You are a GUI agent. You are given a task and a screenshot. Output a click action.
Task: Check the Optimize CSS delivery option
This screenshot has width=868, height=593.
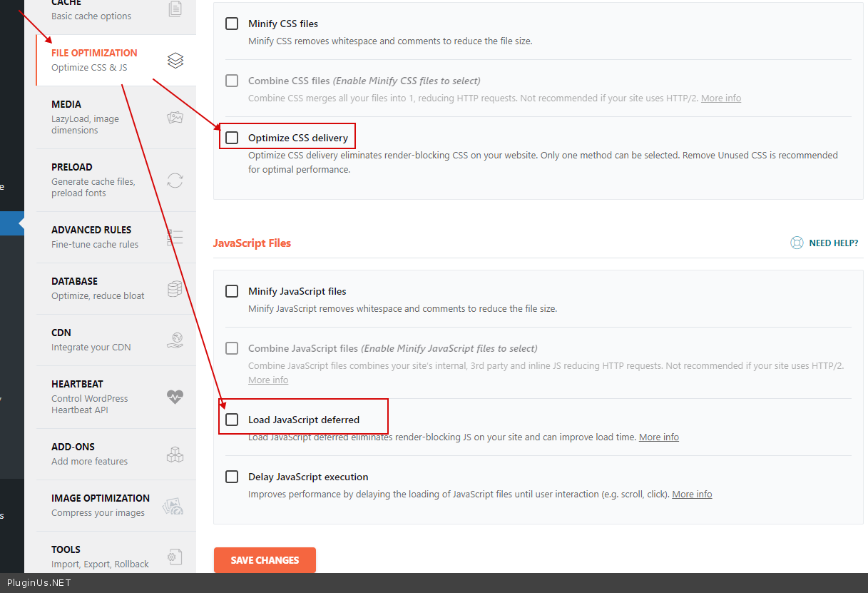[x=232, y=138]
